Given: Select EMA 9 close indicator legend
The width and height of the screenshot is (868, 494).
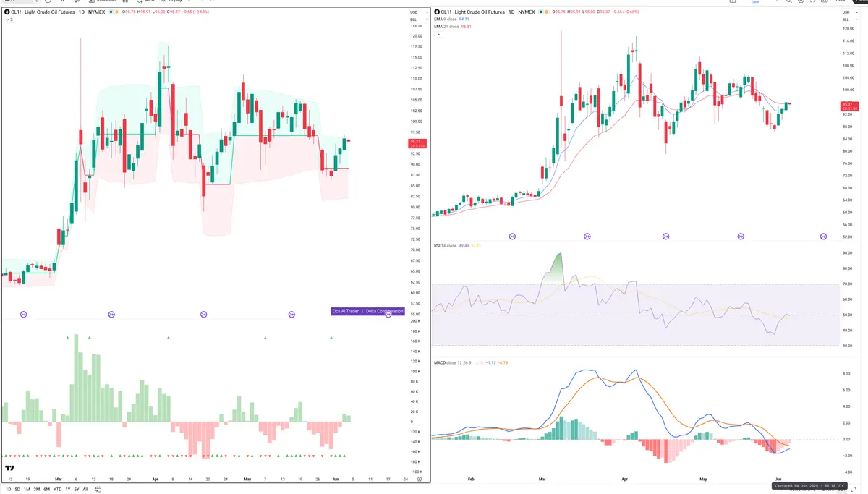Looking at the screenshot, I should point(446,19).
